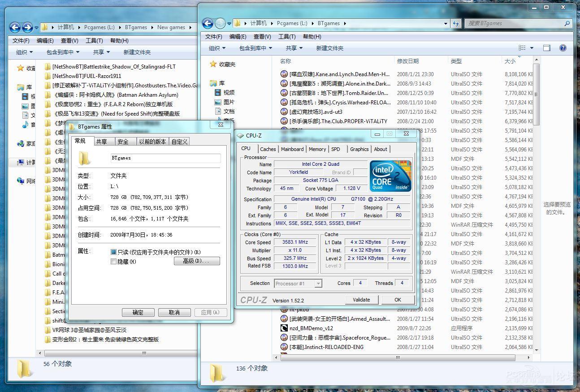Select Battlestrike_Shadow_Of_Stalingrad-FLT folder icon
The image size is (580, 392).
48,66
